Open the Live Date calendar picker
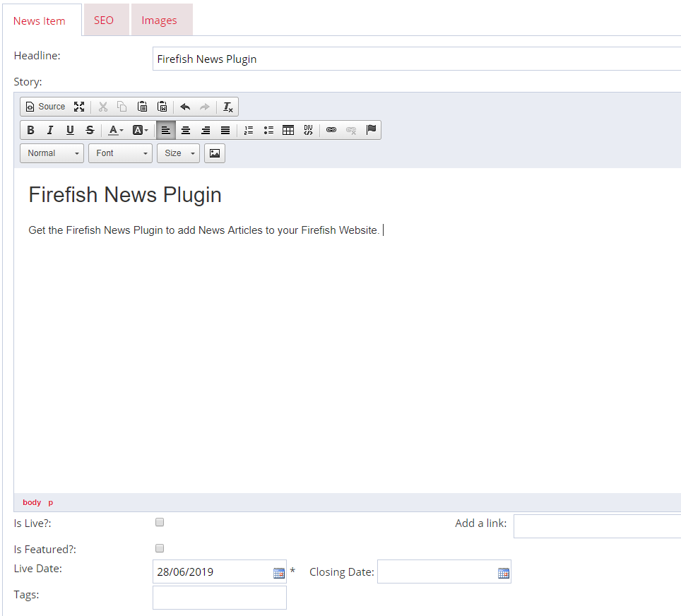The image size is (681, 616). pos(279,573)
